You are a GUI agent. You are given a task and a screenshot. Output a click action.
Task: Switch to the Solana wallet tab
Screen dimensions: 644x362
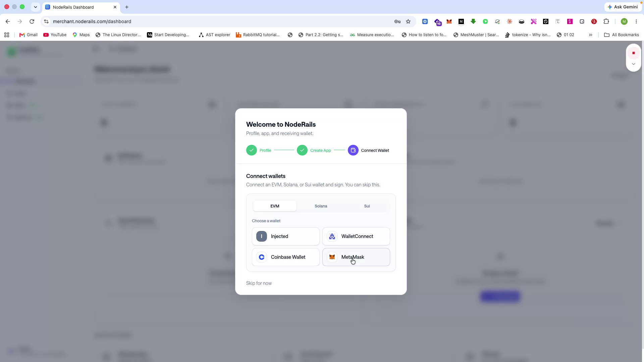click(x=321, y=206)
